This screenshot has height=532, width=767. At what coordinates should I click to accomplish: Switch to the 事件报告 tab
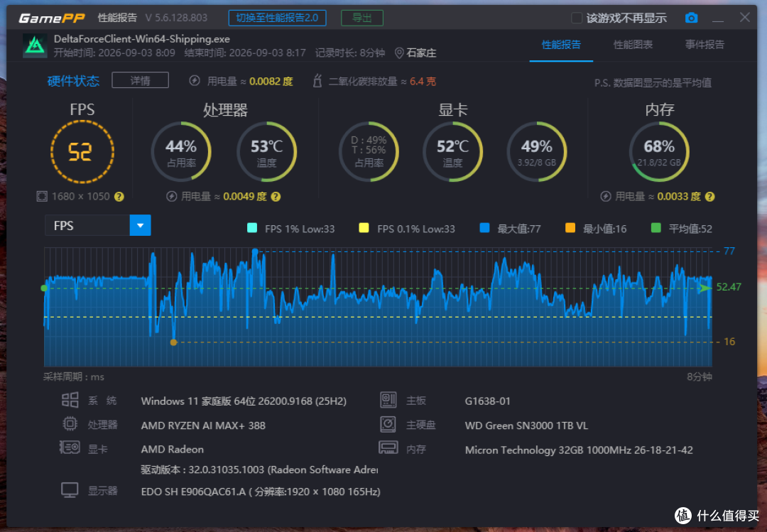pyautogui.click(x=705, y=45)
